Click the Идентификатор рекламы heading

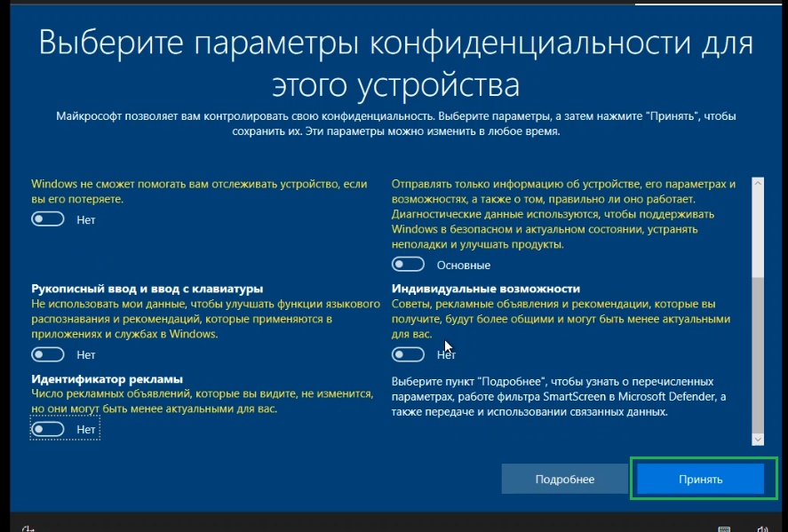(107, 378)
